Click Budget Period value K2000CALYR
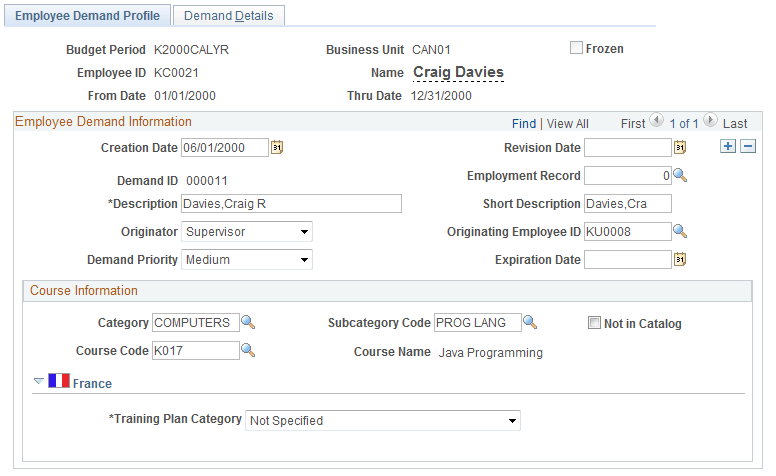Image resolution: width=776 pixels, height=476 pixels. (192, 49)
